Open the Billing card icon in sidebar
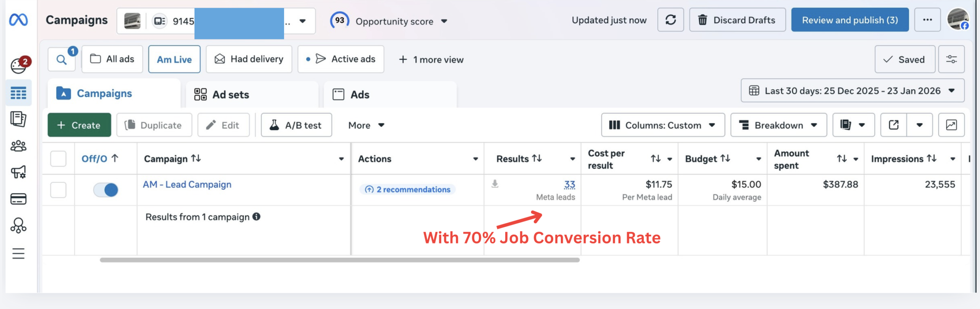This screenshot has width=980, height=309. (18, 199)
